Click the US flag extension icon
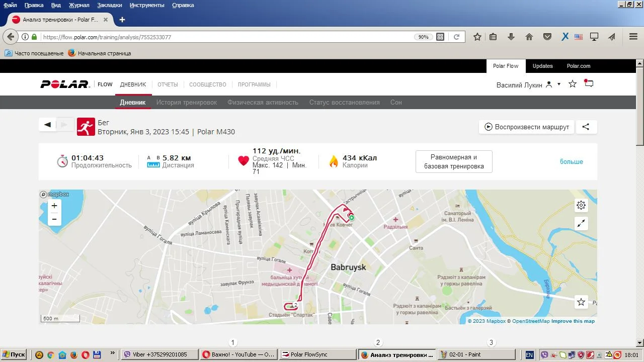This screenshot has height=362, width=644. point(579,37)
